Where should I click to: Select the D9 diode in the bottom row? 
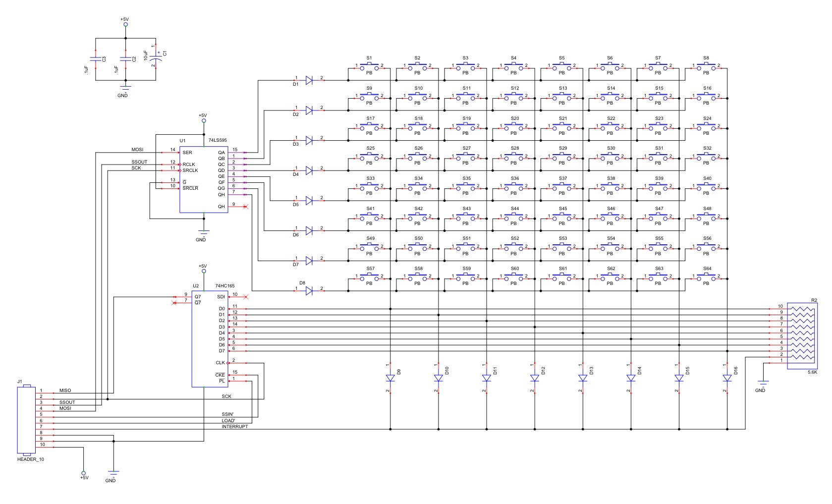pyautogui.click(x=390, y=378)
